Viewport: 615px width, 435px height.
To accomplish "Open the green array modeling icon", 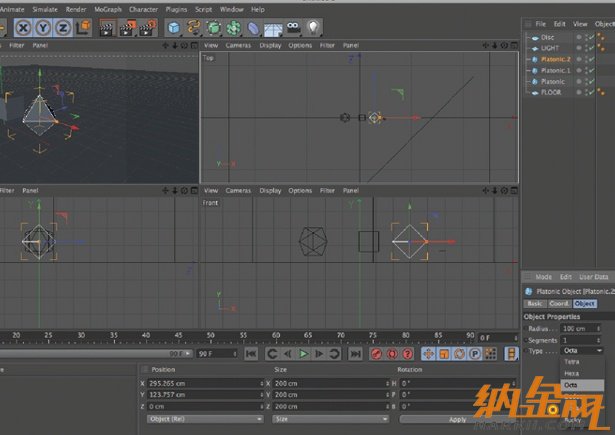I will click(x=233, y=28).
